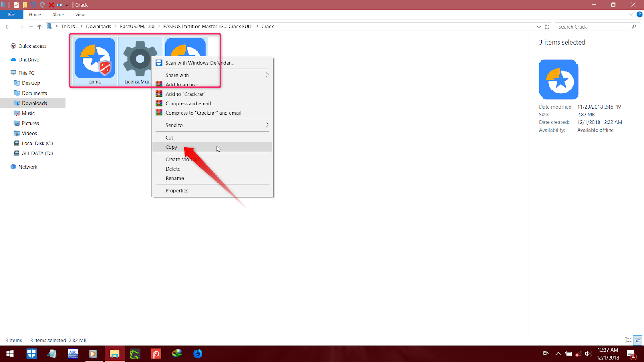Image resolution: width=644 pixels, height=362 pixels.
Task: Select Quick access in navigation pane
Action: coord(32,46)
